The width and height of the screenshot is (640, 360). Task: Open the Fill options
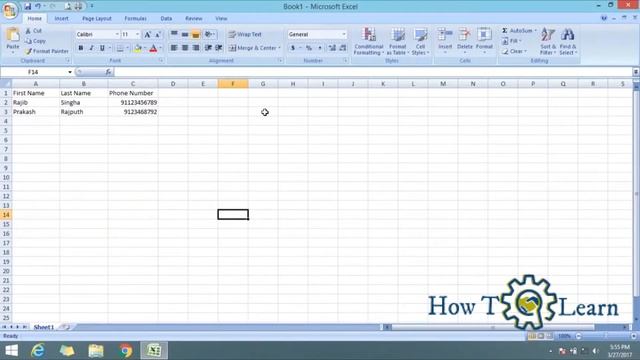pos(511,41)
